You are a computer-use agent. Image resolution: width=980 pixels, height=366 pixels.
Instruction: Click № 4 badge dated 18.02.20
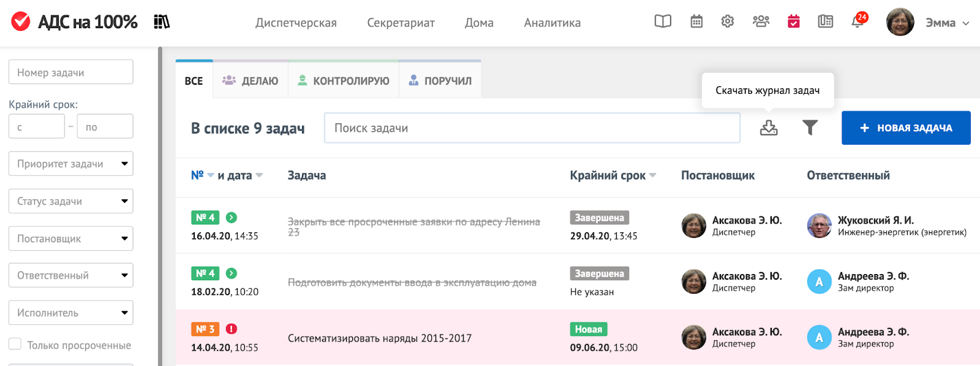tap(205, 273)
